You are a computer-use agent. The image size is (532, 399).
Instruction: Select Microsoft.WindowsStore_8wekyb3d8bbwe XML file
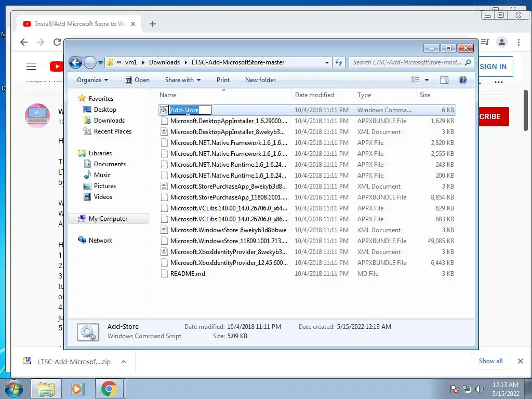click(307, 230)
